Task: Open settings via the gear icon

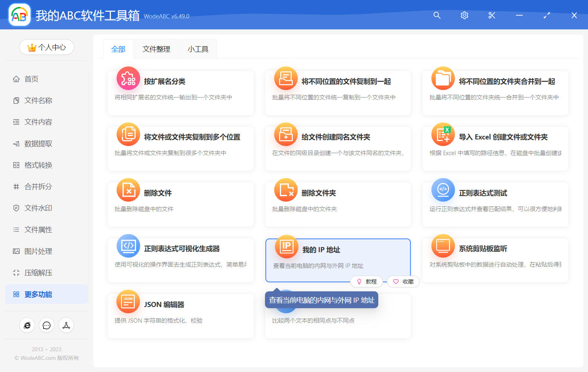Action: click(464, 15)
